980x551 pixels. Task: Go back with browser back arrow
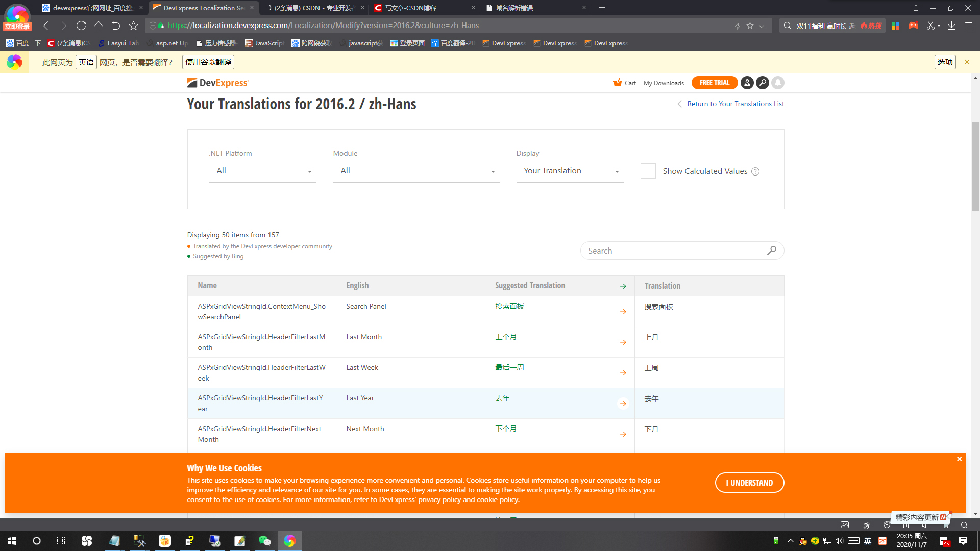point(46,26)
